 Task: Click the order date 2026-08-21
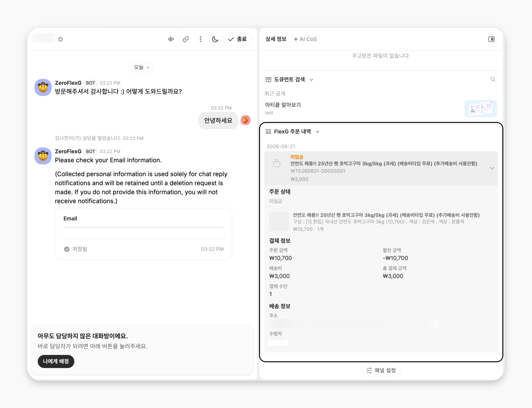tap(281, 147)
